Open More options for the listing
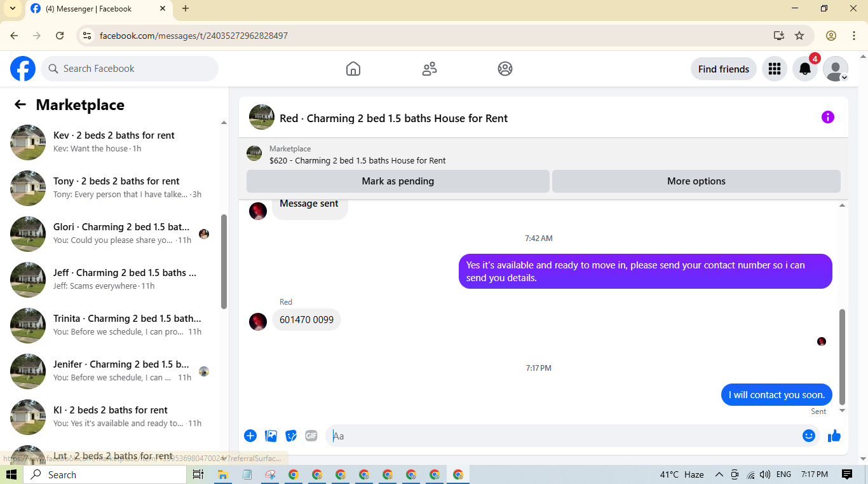868x484 pixels. click(x=696, y=181)
